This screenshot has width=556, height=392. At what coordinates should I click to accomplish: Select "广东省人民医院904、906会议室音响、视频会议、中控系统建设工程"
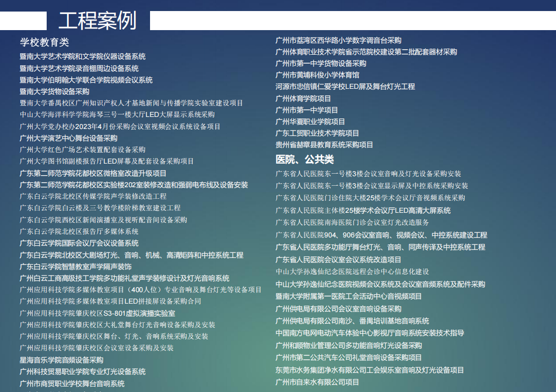381,235
